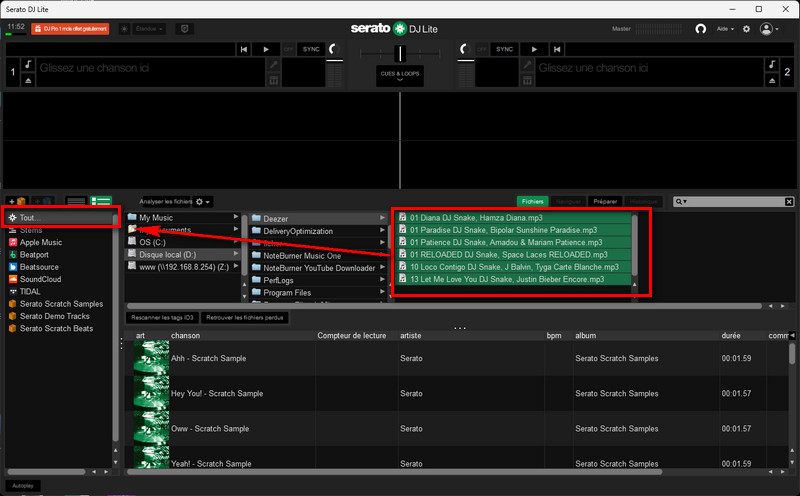This screenshot has width=800, height=496.
Task: Expand the My Music folder arrow
Action: [x=236, y=217]
